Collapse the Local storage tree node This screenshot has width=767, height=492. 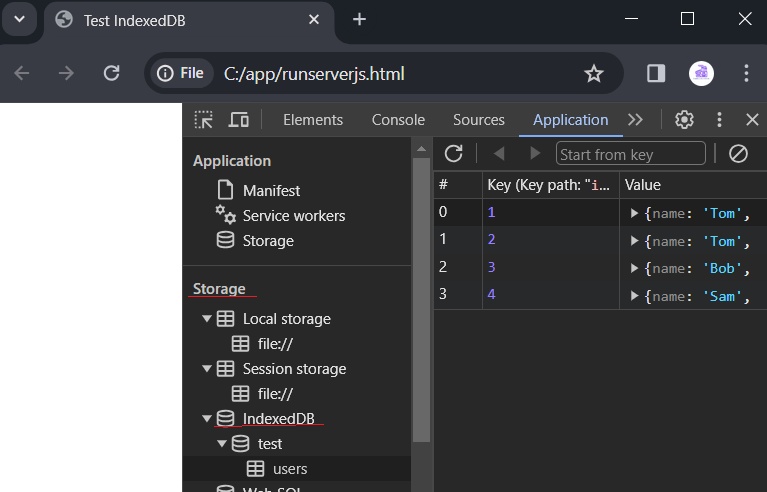point(207,319)
